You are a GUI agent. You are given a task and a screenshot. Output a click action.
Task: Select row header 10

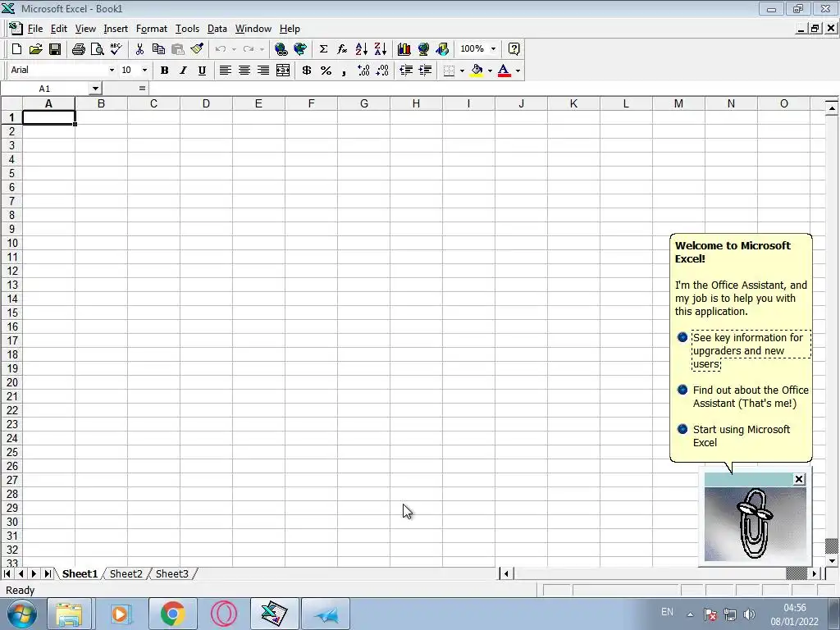pyautogui.click(x=11, y=243)
